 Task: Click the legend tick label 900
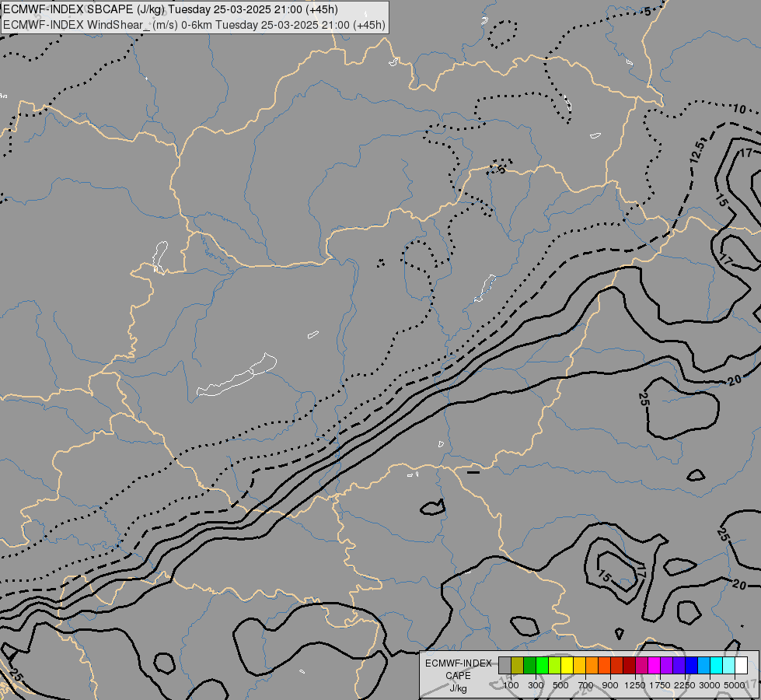(610, 685)
